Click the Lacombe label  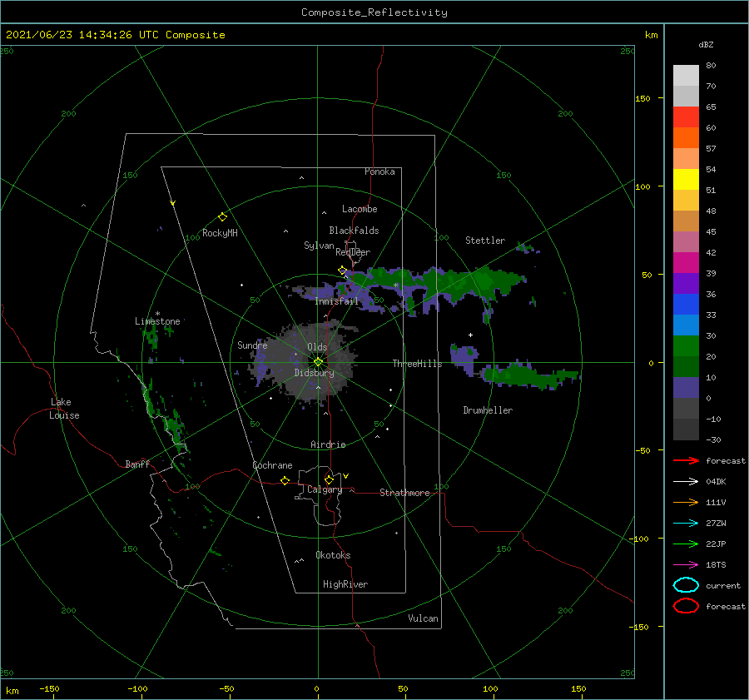pos(360,209)
